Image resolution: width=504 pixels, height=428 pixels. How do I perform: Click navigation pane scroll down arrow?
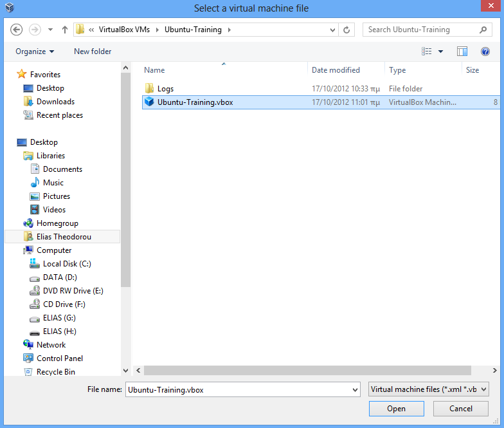[126, 371]
